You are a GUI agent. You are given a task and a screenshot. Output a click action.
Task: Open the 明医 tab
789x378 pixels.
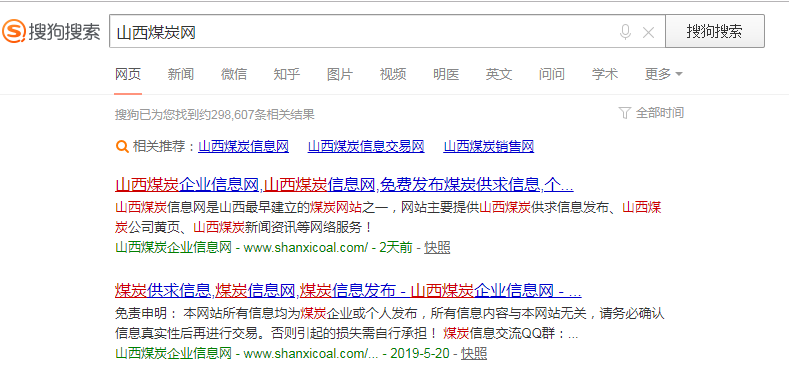click(x=446, y=74)
